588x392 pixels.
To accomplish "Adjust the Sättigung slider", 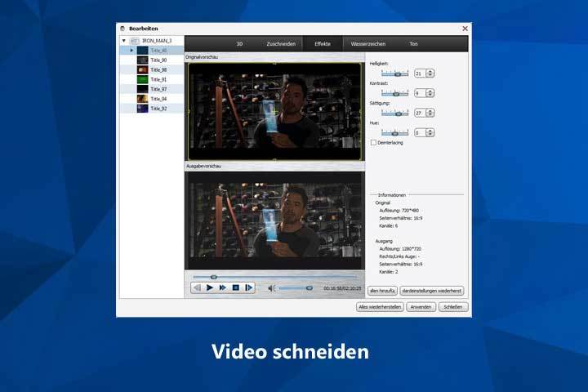I will (x=394, y=113).
